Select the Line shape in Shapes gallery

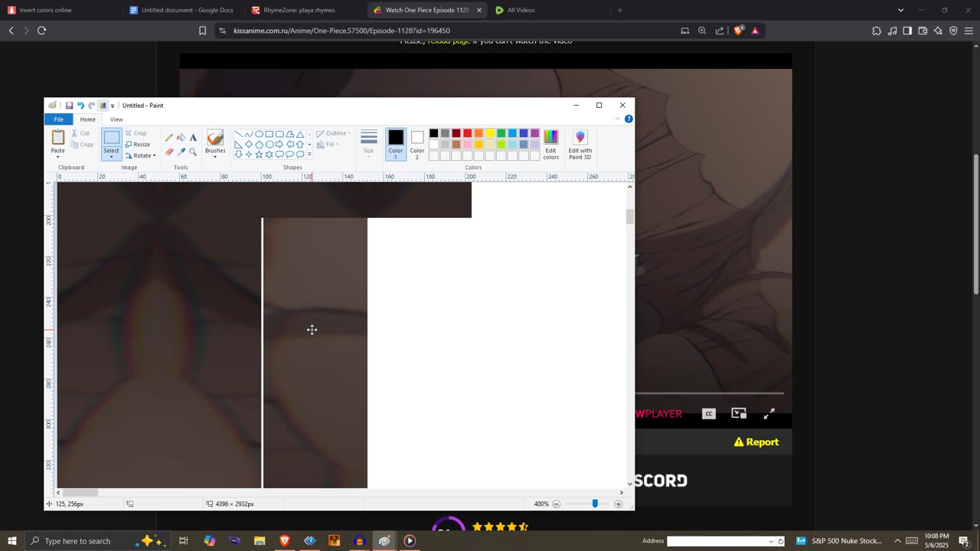click(239, 134)
